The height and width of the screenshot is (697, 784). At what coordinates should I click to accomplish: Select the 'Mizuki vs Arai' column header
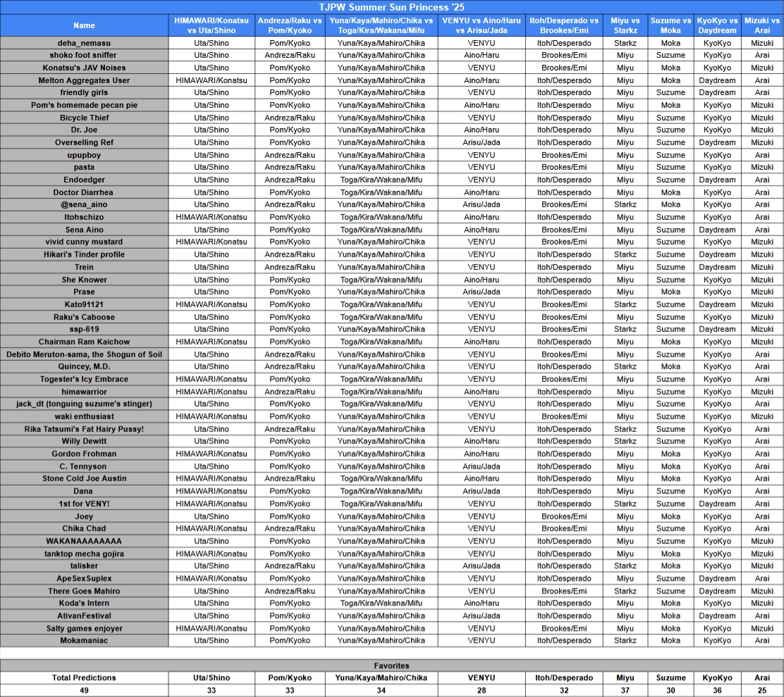(762, 25)
